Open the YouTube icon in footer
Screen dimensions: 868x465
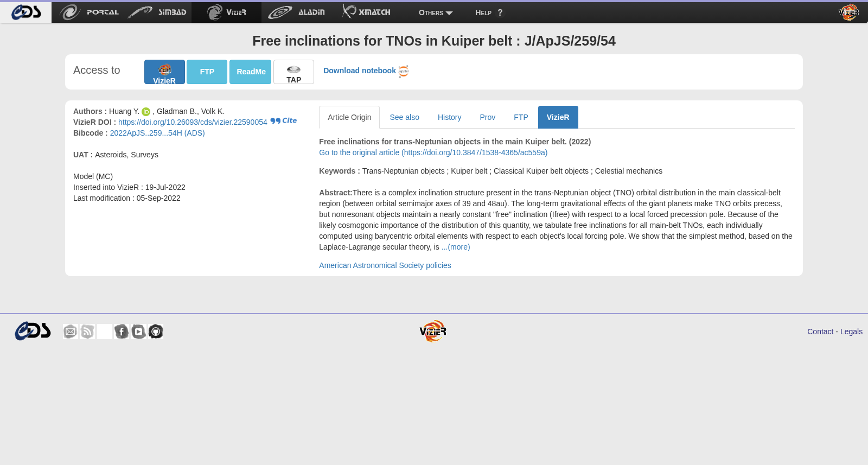tap(139, 332)
